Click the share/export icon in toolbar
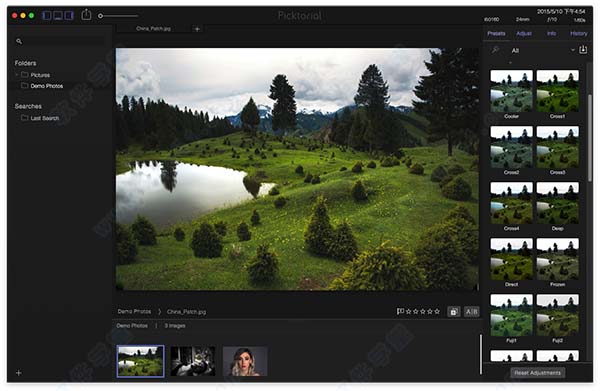Image resolution: width=600 pixels, height=391 pixels. (x=86, y=15)
